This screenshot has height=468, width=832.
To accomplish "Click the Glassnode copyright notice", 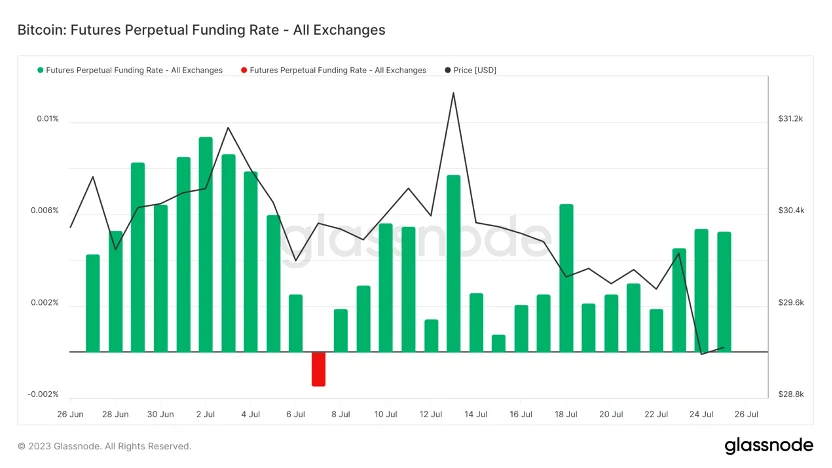I will pos(104,446).
